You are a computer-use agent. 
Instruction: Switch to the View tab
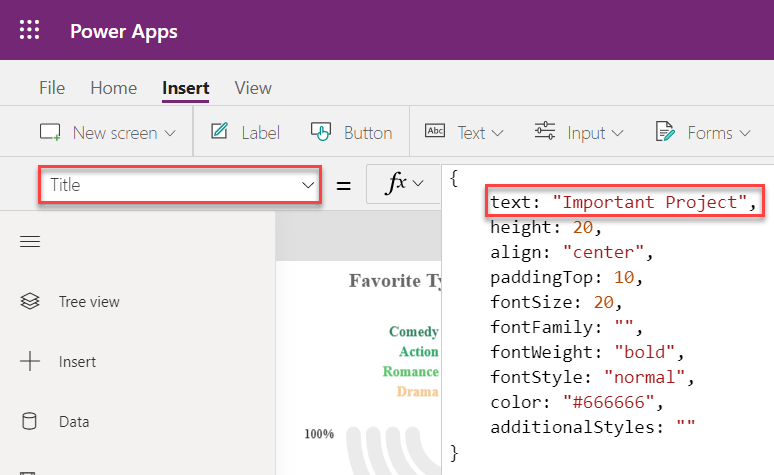point(253,88)
